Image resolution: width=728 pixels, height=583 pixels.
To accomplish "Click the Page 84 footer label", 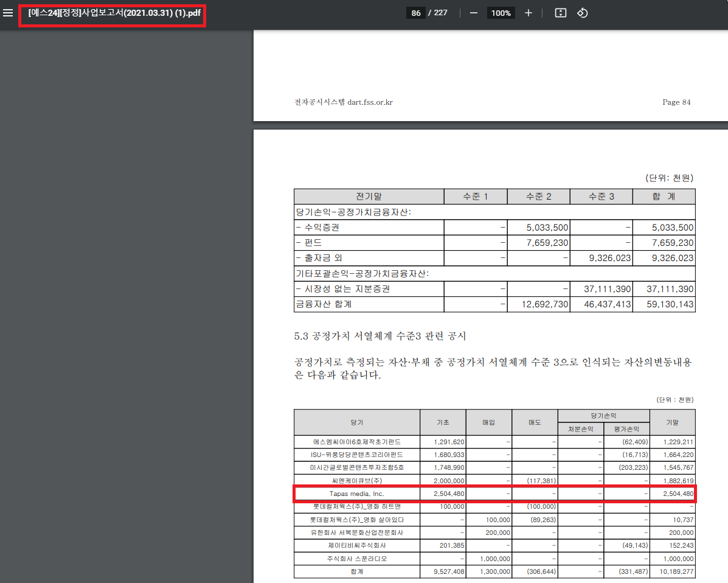I will (x=676, y=102).
